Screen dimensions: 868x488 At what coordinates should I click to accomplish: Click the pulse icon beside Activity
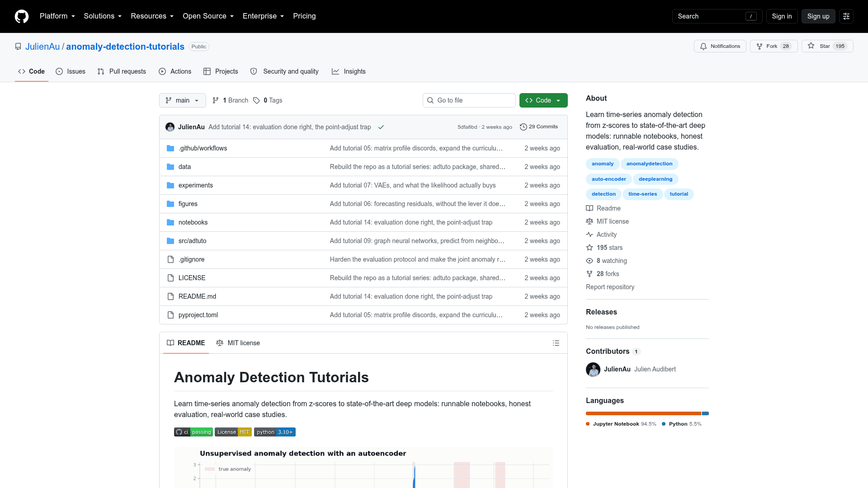590,235
